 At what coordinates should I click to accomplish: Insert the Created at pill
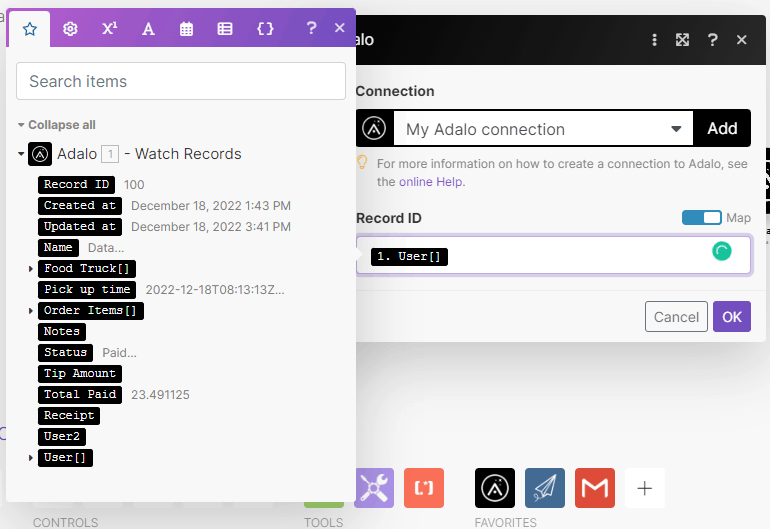tap(80, 205)
